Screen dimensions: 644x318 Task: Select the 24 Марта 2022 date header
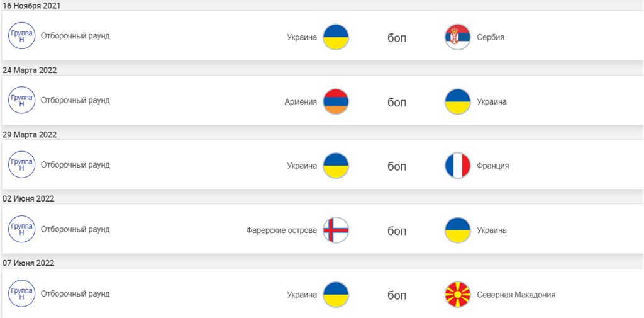pos(30,70)
